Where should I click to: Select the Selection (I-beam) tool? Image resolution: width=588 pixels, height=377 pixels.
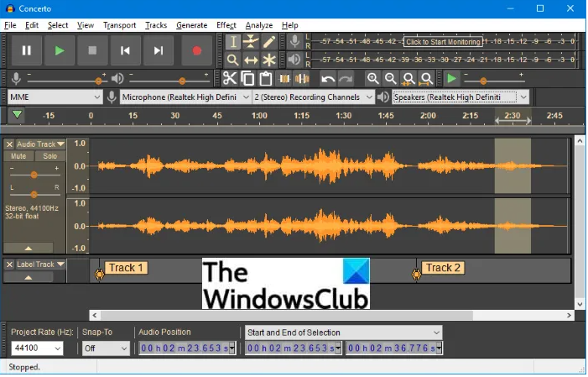click(x=233, y=42)
